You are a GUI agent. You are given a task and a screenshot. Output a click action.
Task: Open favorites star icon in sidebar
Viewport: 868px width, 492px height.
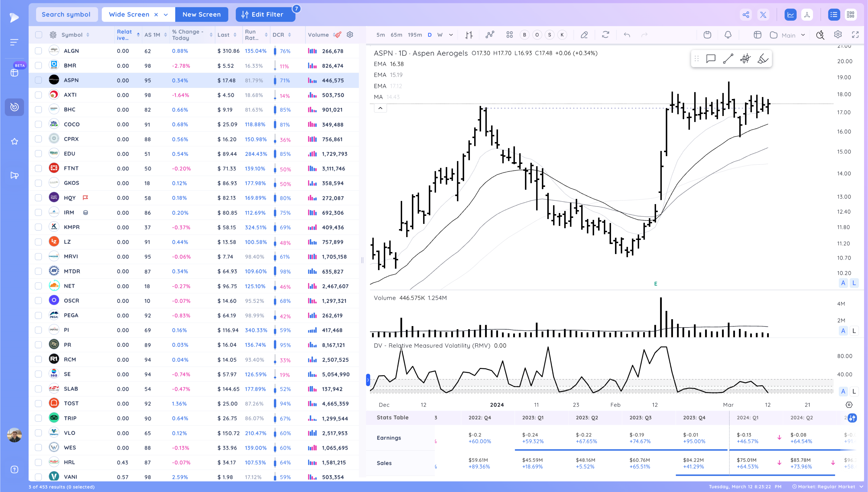pyautogui.click(x=14, y=141)
